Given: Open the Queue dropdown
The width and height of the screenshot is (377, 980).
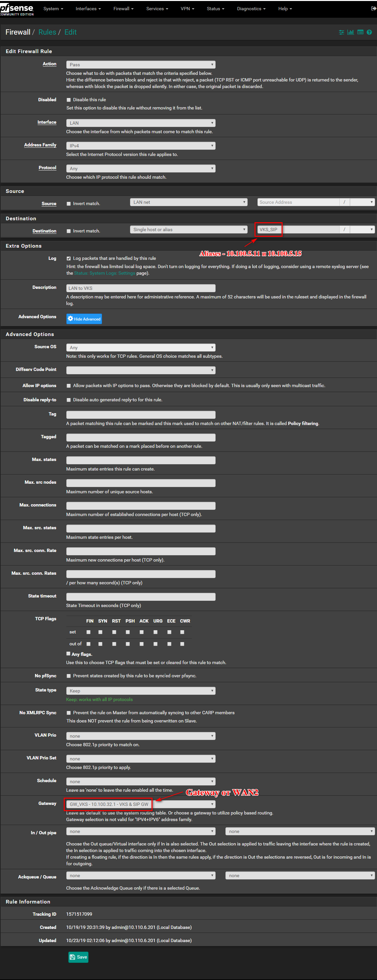Looking at the screenshot, I should click(x=300, y=876).
